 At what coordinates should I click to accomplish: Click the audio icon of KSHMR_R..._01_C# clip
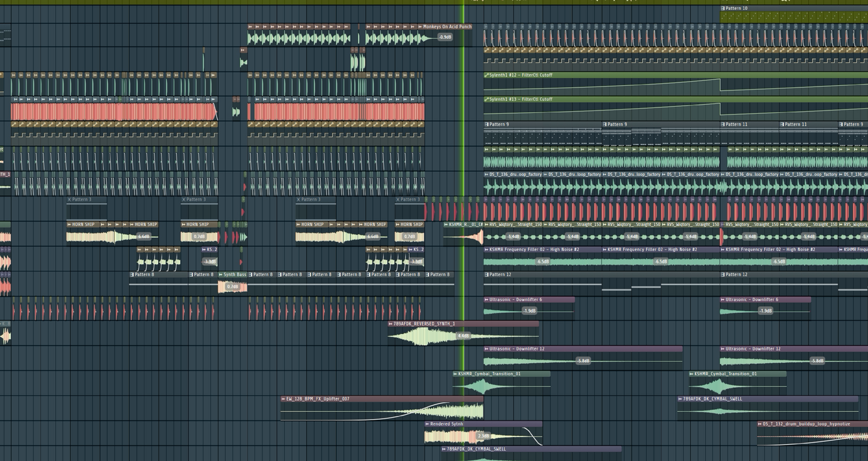click(x=446, y=224)
